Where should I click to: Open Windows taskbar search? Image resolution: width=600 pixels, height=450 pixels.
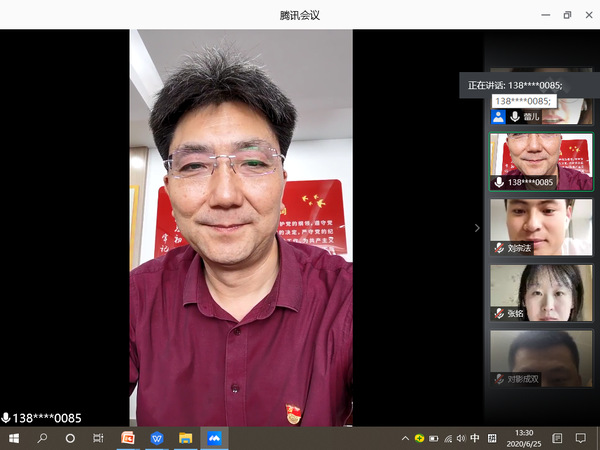point(42,438)
